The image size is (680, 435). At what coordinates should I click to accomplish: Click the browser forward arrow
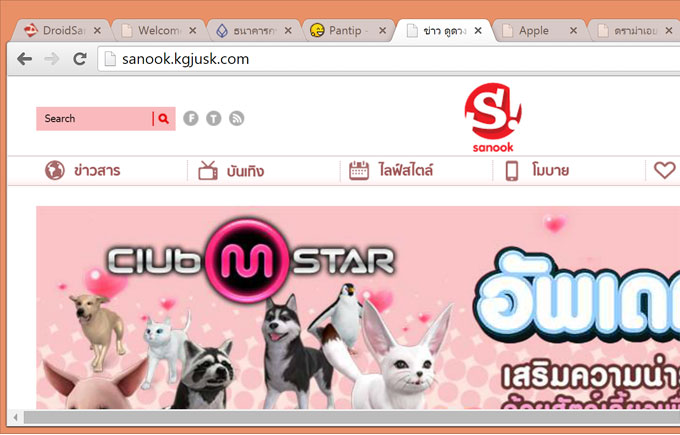[x=51, y=59]
